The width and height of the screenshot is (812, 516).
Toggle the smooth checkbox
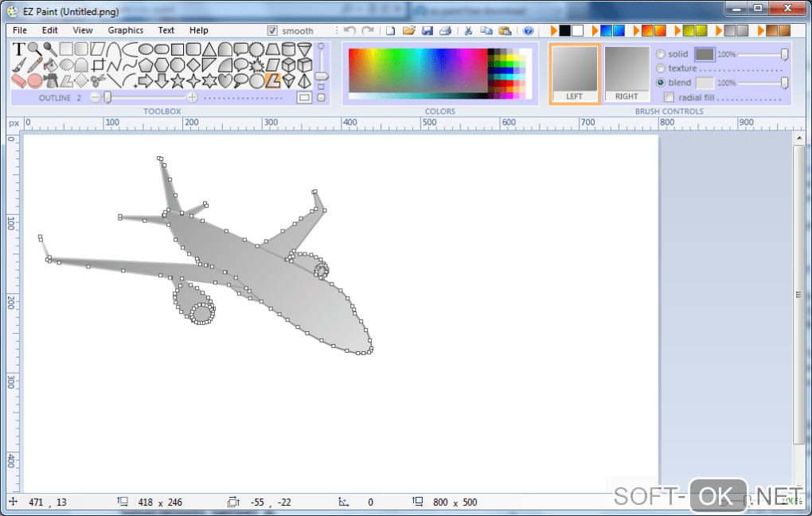point(272,30)
